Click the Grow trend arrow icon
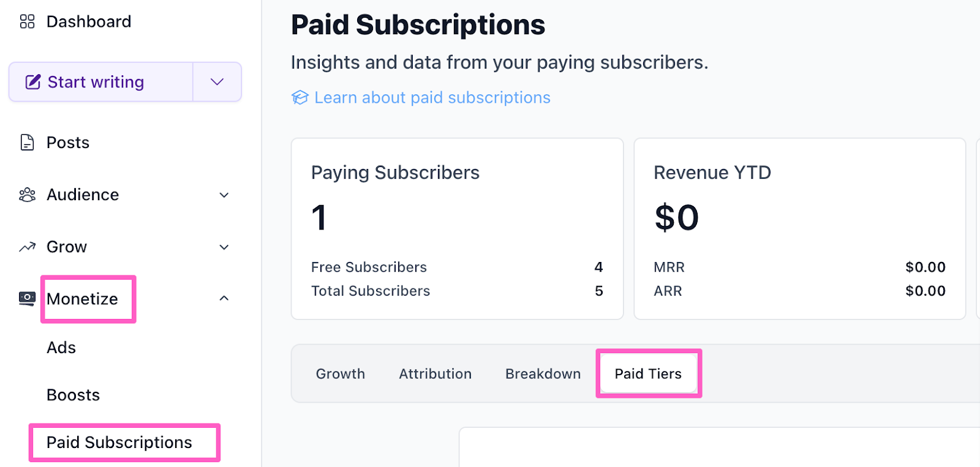The height and width of the screenshot is (467, 980). click(x=27, y=247)
